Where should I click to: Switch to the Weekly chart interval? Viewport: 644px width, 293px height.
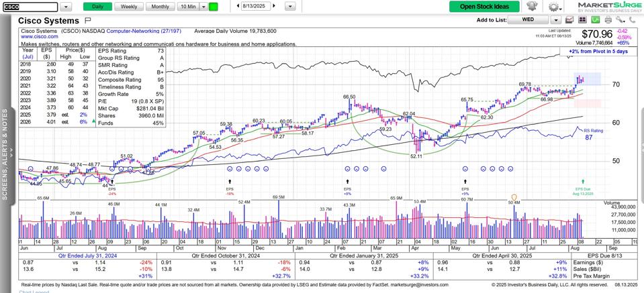(129, 7)
